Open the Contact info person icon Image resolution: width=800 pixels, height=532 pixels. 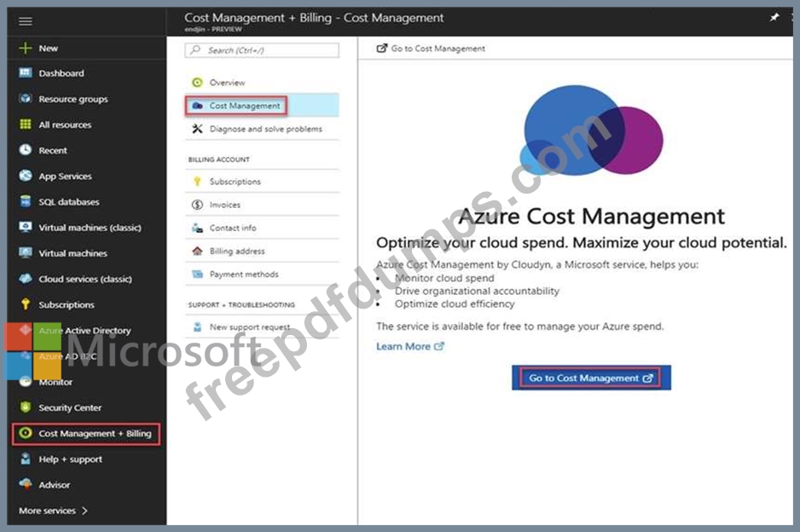coord(198,228)
